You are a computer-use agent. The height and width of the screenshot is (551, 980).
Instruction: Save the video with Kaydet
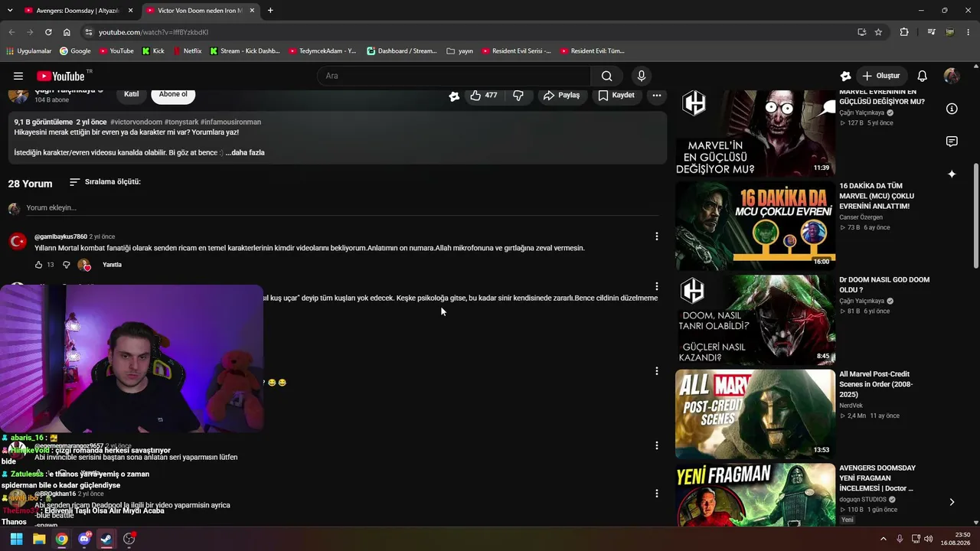pos(616,96)
